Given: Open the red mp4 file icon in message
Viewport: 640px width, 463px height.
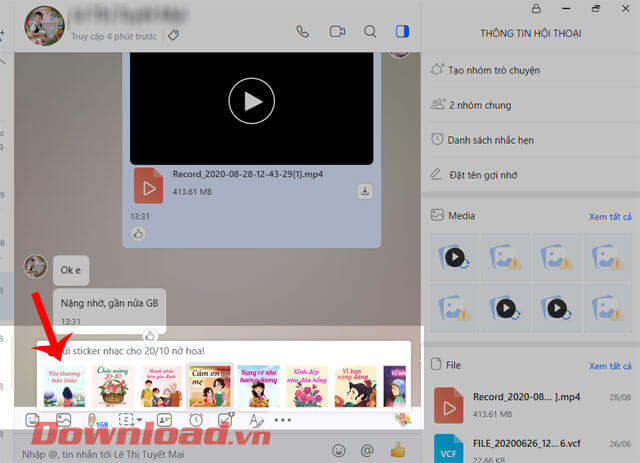Looking at the screenshot, I should [149, 185].
